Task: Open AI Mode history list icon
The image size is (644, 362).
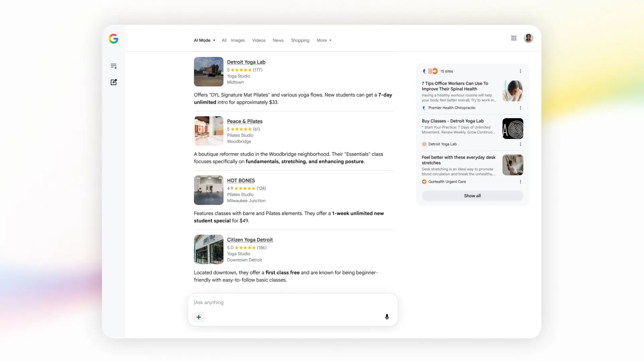Action: coord(114,66)
